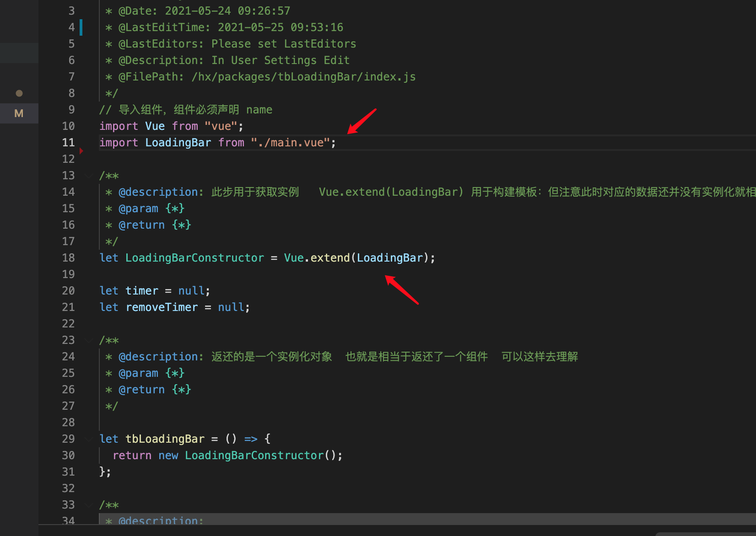Click the @Description: In User Settings Edit line
Viewport: 756px width, 536px height.
point(227,60)
